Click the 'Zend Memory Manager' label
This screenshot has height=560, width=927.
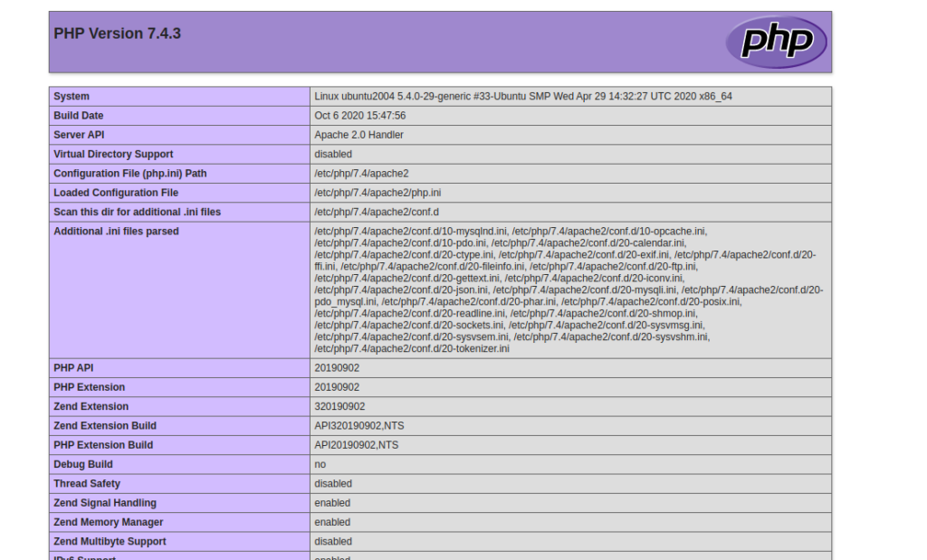click(109, 522)
